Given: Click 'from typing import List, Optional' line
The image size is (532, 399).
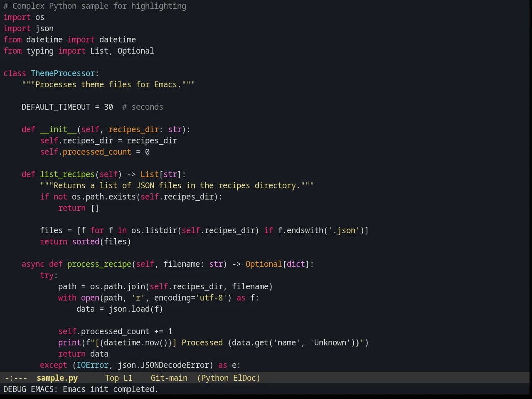Looking at the screenshot, I should 79,51.
